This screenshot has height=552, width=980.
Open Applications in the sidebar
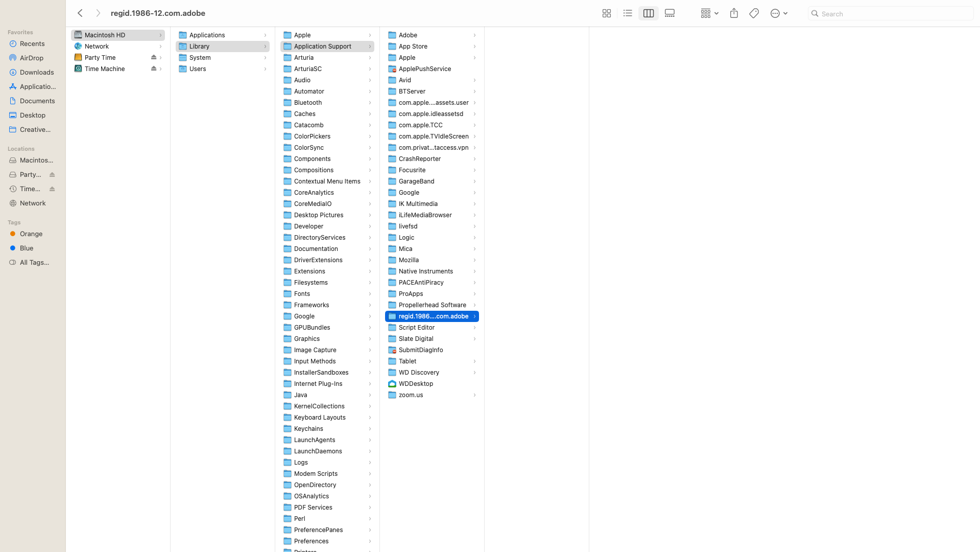pos(33,87)
